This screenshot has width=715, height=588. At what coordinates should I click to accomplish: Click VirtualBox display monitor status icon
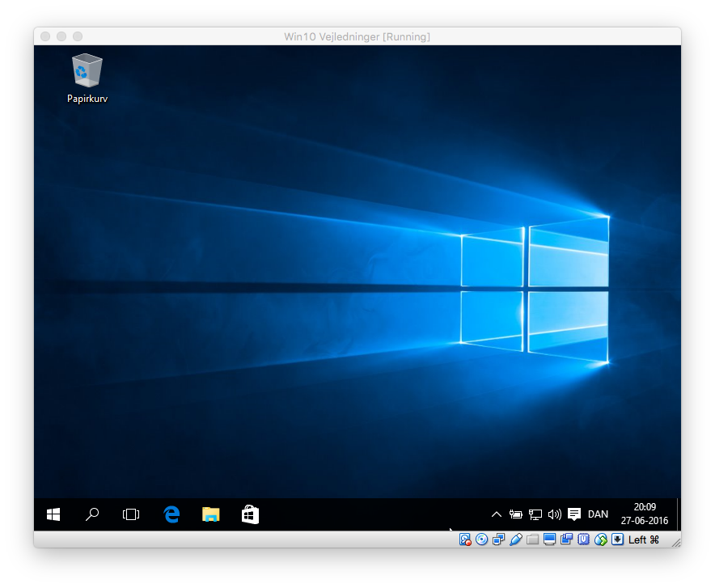[549, 539]
